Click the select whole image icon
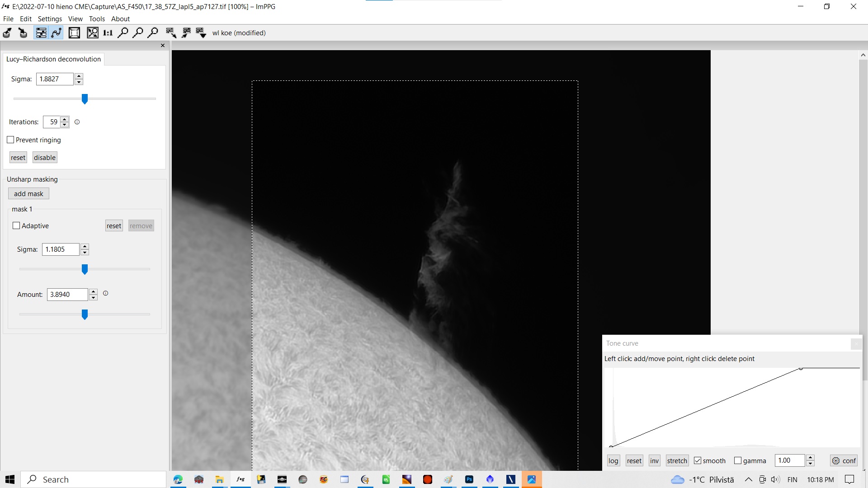Image resolution: width=868 pixels, height=488 pixels. tap(75, 33)
